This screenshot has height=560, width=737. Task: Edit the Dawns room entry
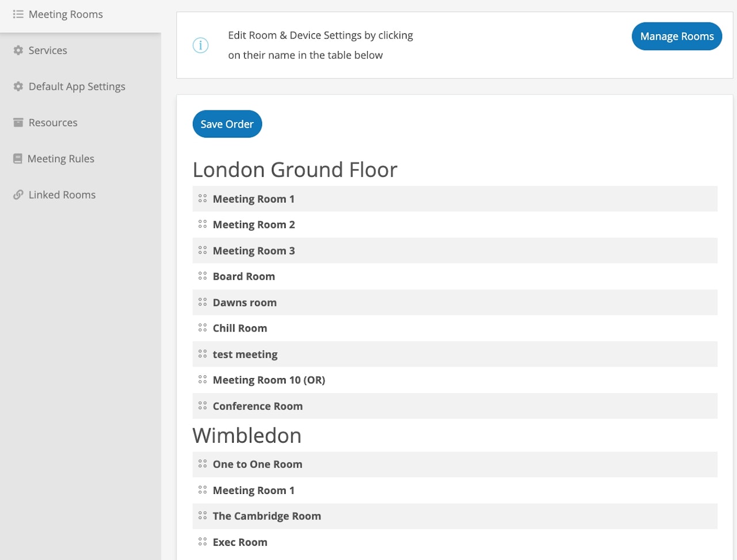[x=245, y=303]
